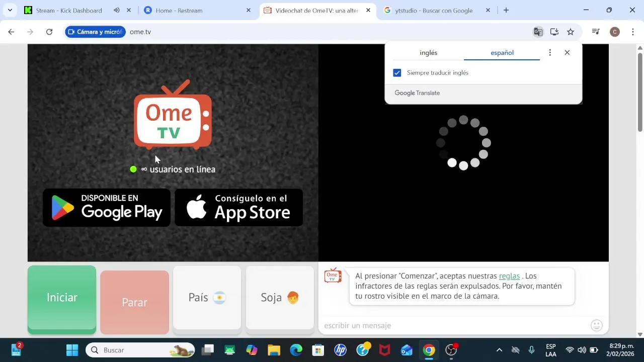Open the emoji picker in chat
The width and height of the screenshot is (644, 362).
click(597, 325)
